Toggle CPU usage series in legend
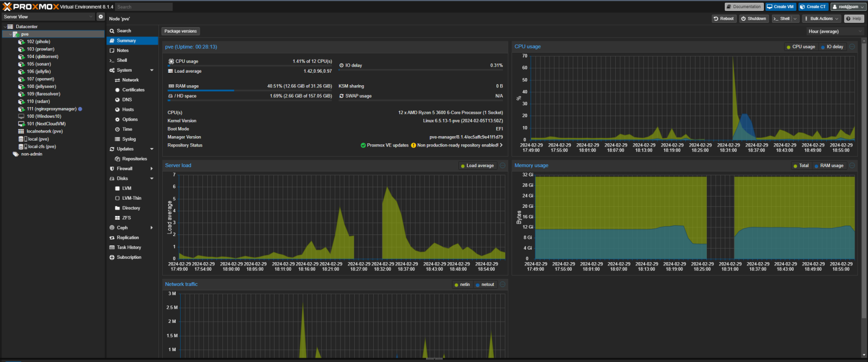Screen dimensions: 868x362 click(x=801, y=47)
